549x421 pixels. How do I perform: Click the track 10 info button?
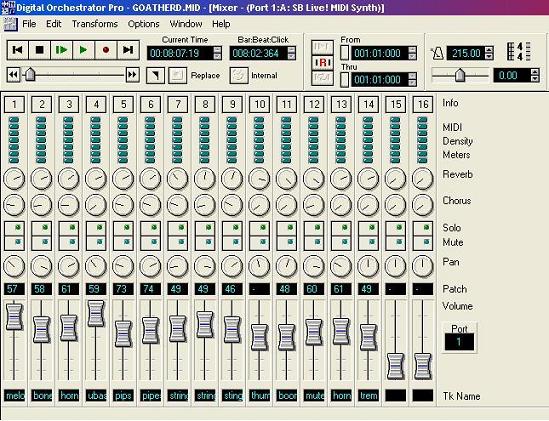point(259,104)
